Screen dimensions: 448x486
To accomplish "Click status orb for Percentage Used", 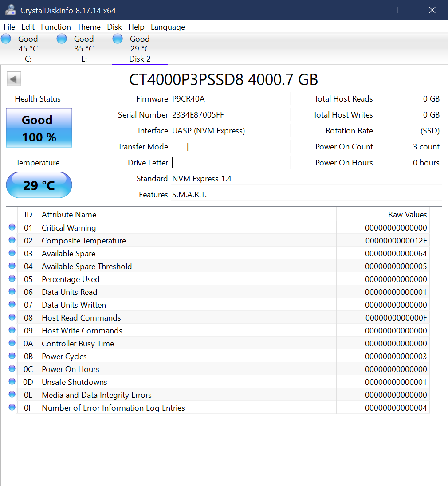I will 12,278.
